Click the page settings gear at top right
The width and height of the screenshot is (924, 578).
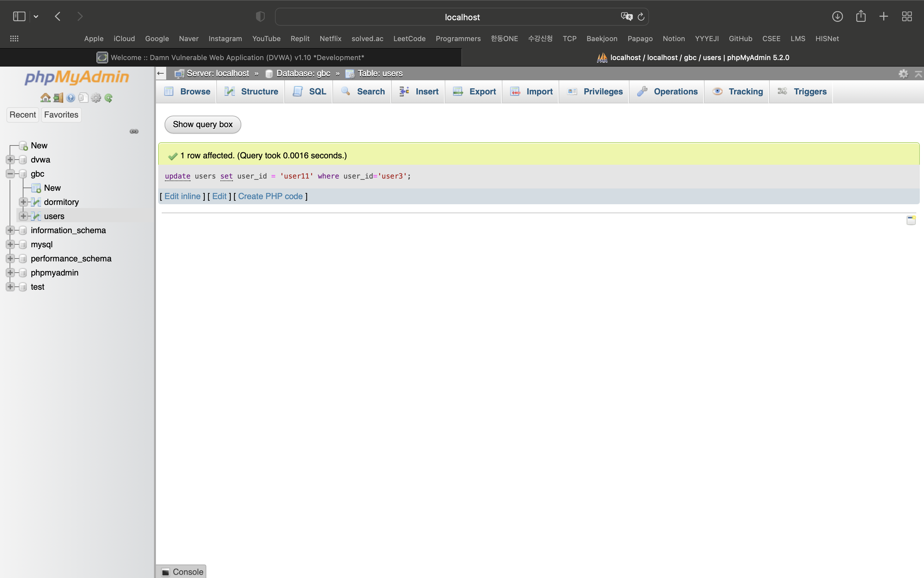[903, 74]
